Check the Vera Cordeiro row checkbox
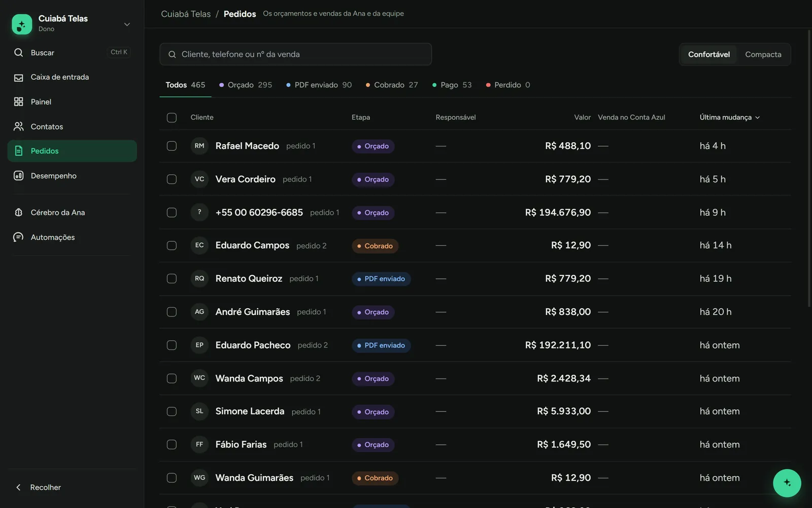Viewport: 812px width, 508px height. click(x=172, y=179)
